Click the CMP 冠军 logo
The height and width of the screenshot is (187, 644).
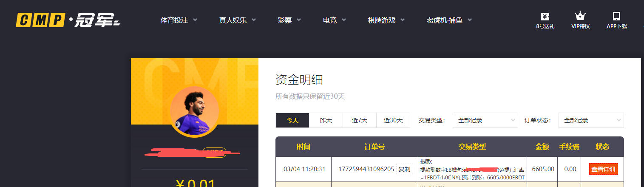tap(68, 20)
